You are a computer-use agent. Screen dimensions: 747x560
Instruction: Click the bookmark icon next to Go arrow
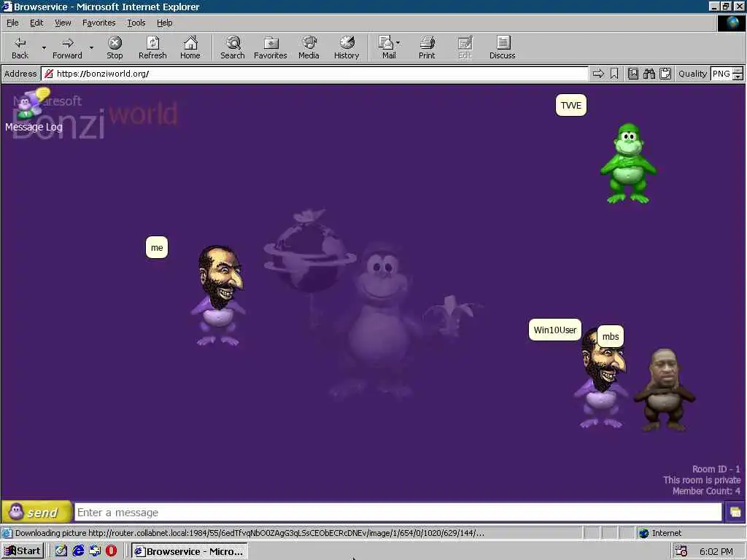[614, 74]
